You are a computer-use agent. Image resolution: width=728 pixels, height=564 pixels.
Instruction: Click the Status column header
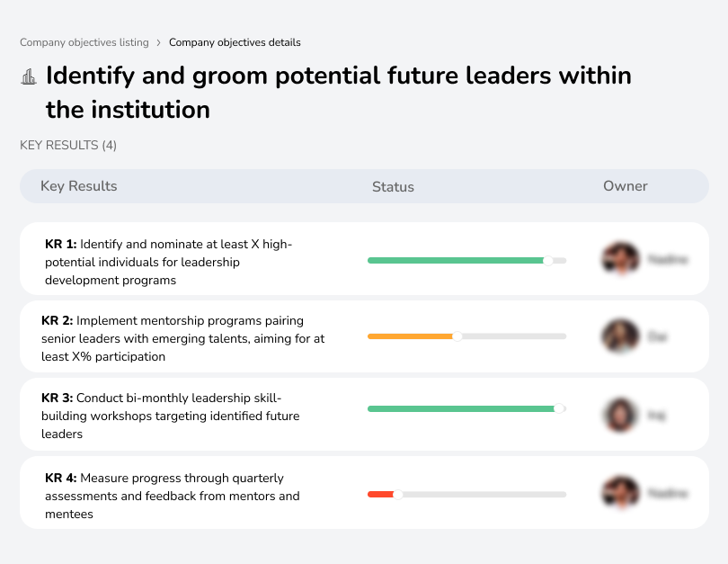coord(393,187)
